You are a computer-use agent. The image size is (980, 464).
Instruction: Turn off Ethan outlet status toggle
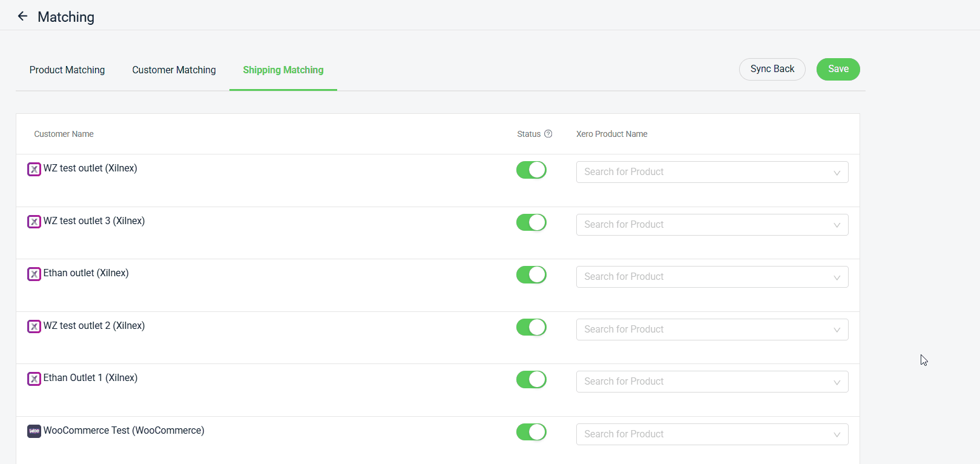tap(531, 275)
